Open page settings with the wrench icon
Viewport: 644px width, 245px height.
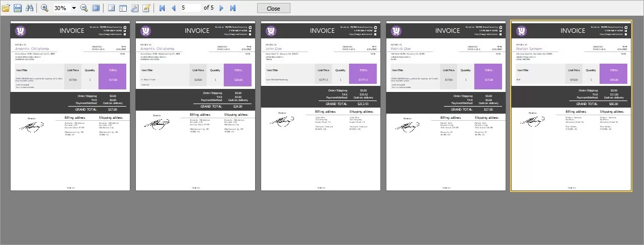[134, 8]
